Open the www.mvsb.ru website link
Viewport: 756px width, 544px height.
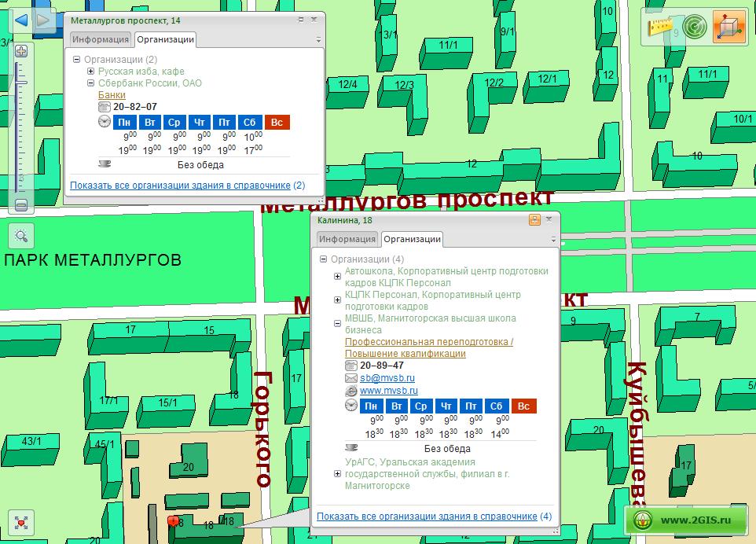pyautogui.click(x=388, y=391)
